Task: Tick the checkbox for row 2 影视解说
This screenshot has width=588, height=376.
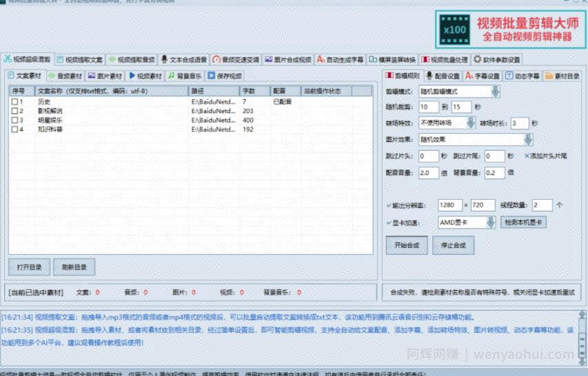Action: click(14, 111)
